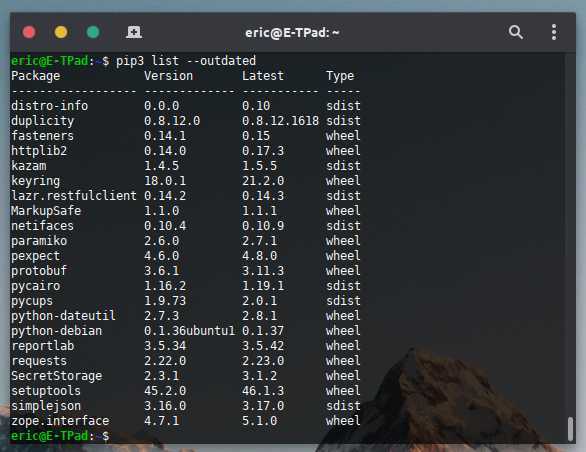This screenshot has width=586, height=452.
Task: Click latest version 3.5.42
Action: click(x=263, y=346)
